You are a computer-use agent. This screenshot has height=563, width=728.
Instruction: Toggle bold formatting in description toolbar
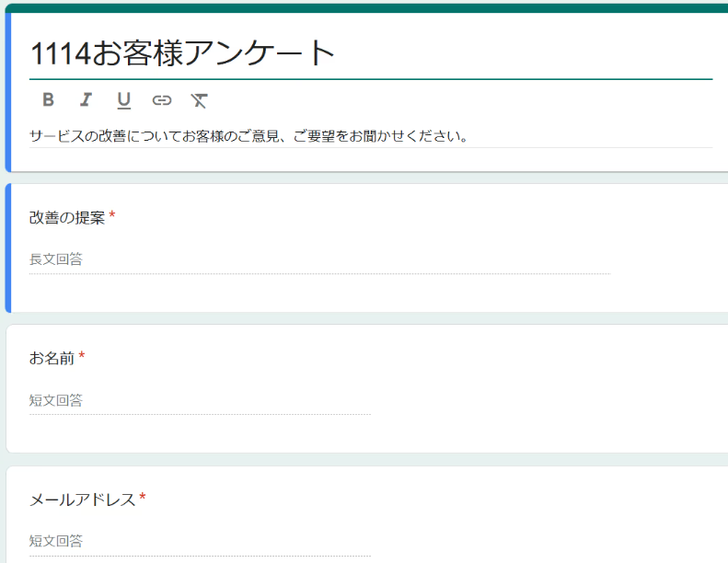[48, 99]
